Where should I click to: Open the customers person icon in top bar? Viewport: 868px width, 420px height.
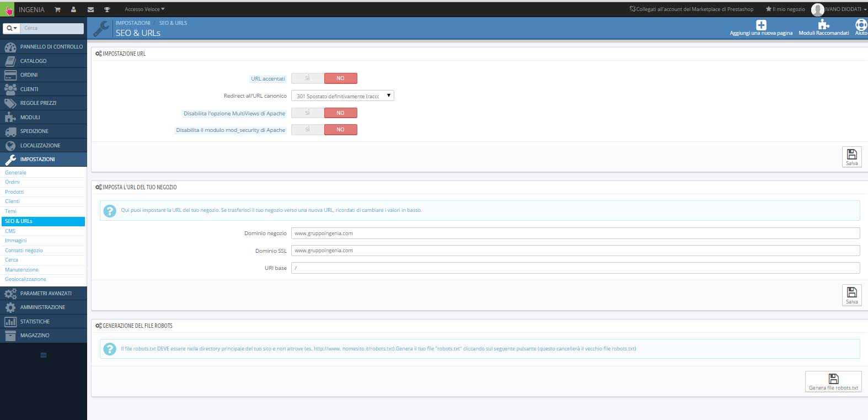click(x=73, y=9)
